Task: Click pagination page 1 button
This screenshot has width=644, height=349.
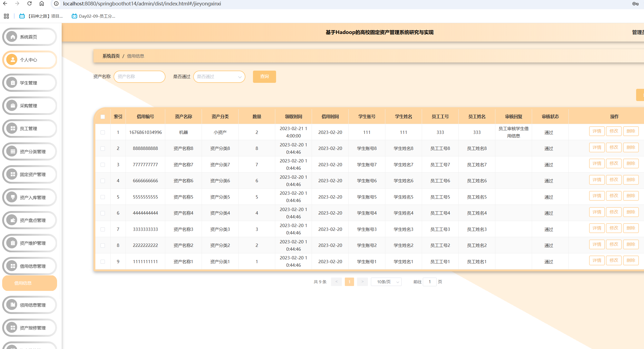Action: (x=349, y=282)
